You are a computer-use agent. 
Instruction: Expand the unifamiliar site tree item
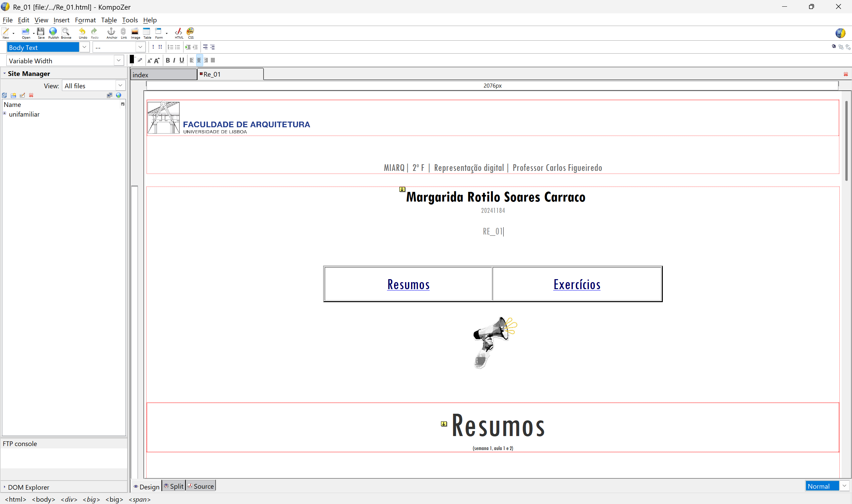click(5, 114)
